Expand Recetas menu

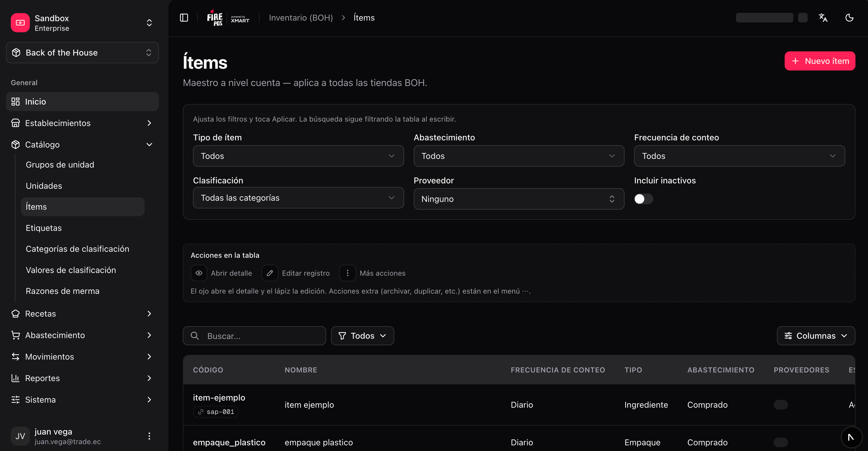pos(82,314)
